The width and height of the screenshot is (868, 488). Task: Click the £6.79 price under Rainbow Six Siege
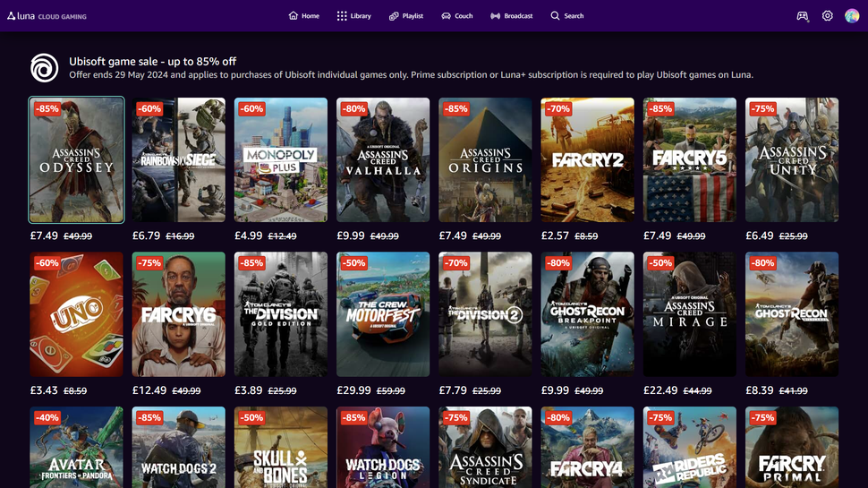[x=146, y=235]
